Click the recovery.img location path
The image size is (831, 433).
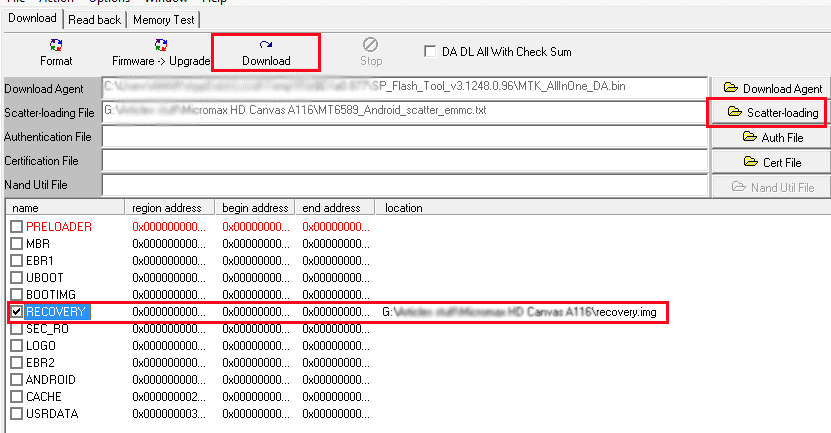[519, 312]
